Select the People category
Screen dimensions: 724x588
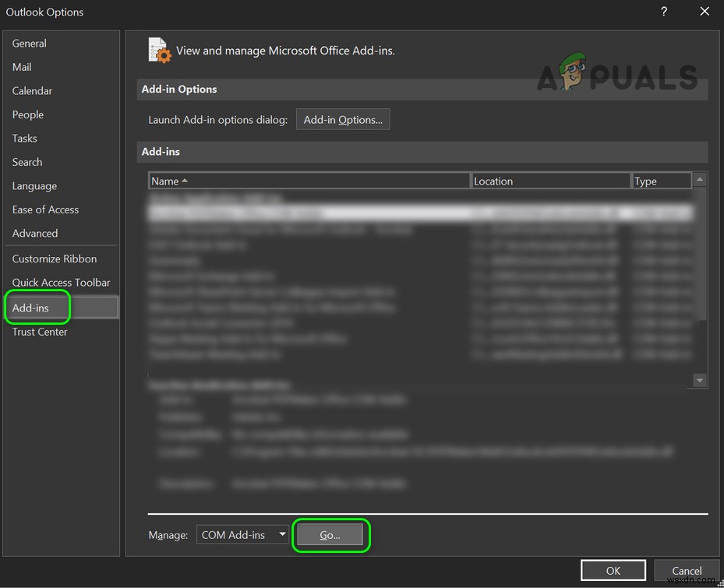[28, 114]
